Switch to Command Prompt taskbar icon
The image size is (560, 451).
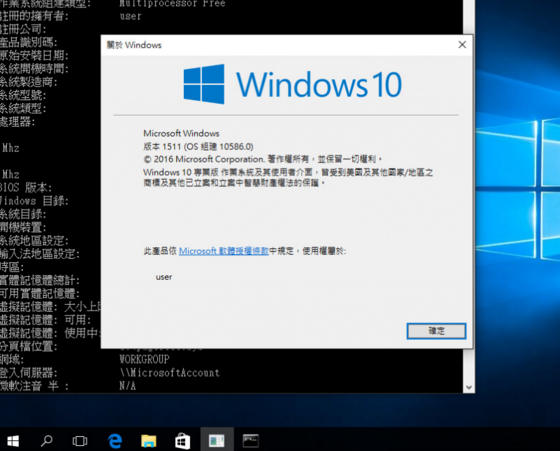point(250,441)
